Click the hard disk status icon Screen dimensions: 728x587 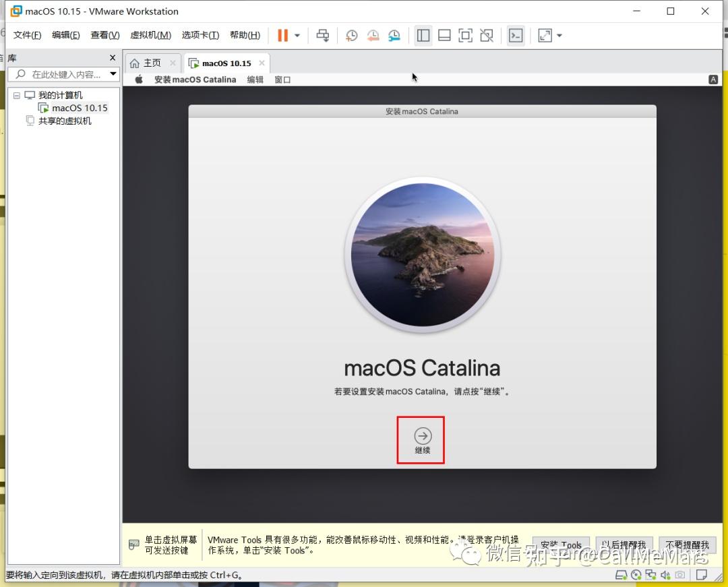621,576
